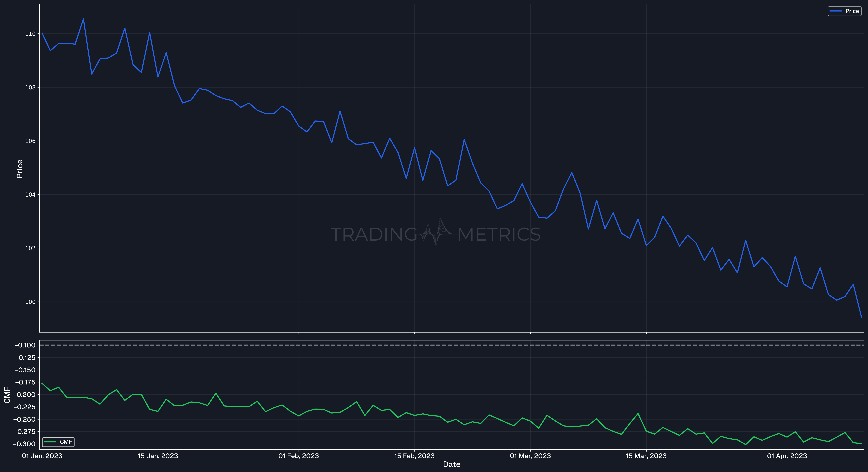The height and width of the screenshot is (472, 868).
Task: Click the 'Date' x-axis title
Action: pos(452,465)
